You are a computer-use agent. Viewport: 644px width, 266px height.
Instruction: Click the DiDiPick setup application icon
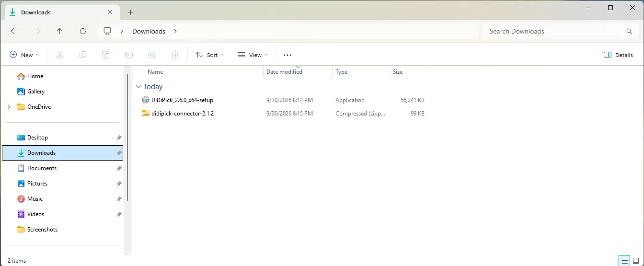click(146, 100)
